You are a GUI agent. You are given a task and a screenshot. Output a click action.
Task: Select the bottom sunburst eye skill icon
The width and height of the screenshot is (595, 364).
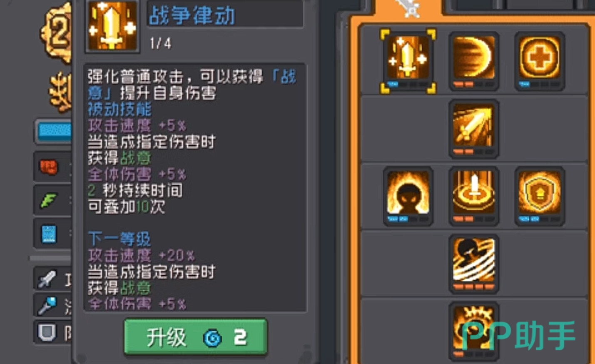coord(473,331)
